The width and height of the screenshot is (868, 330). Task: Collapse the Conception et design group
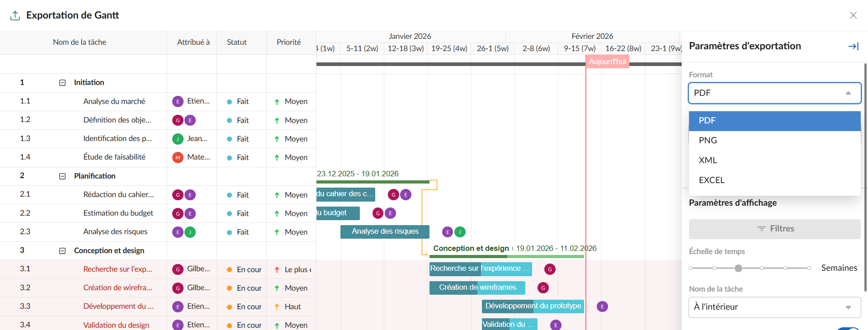point(62,251)
